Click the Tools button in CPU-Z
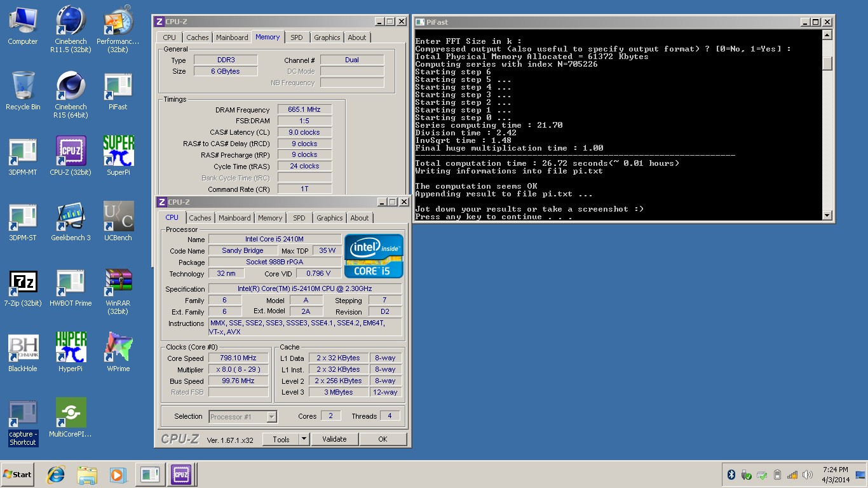868x488 pixels. tap(281, 439)
